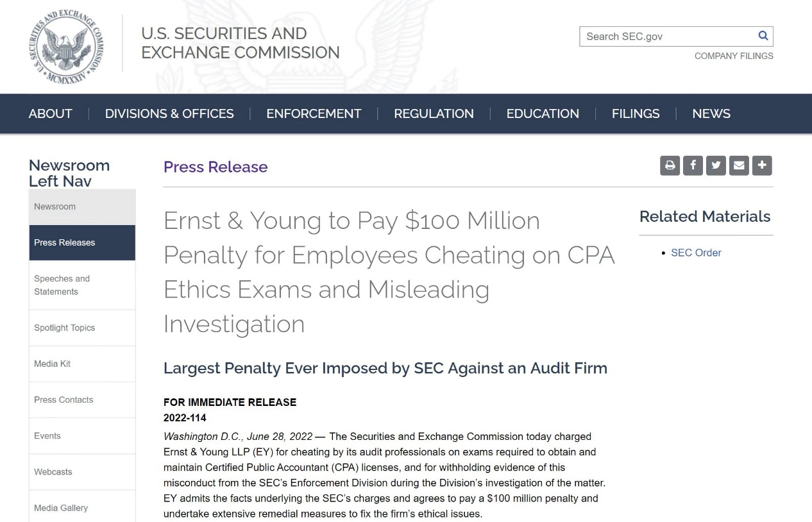Open the About menu
The image size is (812, 522).
coord(51,114)
